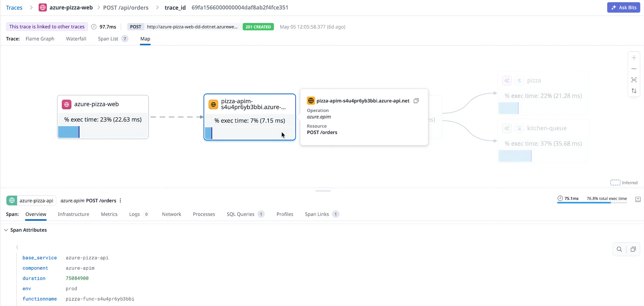Viewport: 644px width, 306px height.
Task: Click the fit-to-screen map icon
Action: 634,80
